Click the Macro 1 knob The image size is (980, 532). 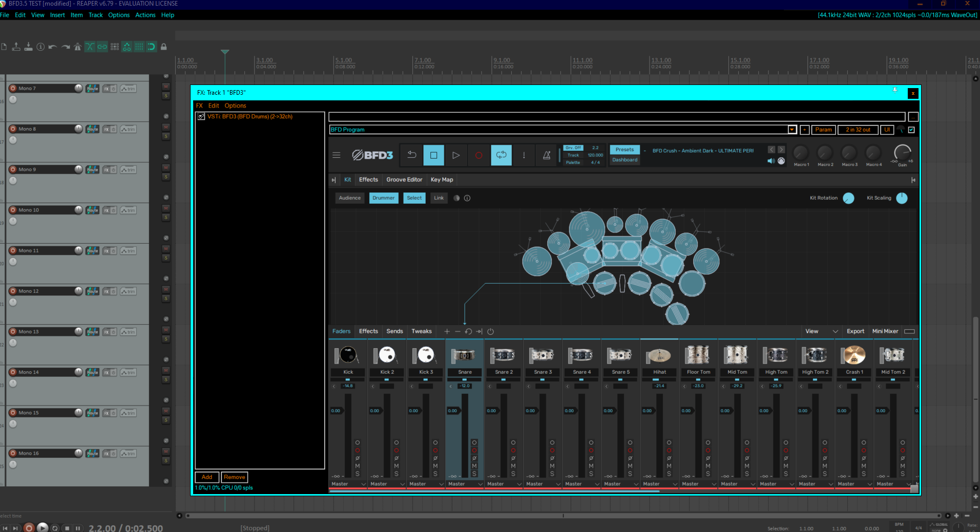801,153
